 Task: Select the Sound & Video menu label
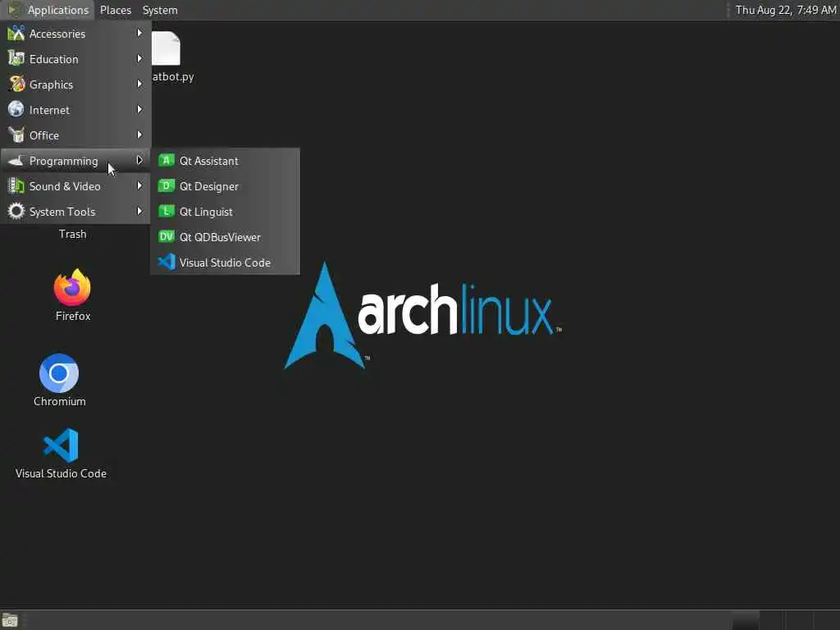pyautogui.click(x=65, y=186)
